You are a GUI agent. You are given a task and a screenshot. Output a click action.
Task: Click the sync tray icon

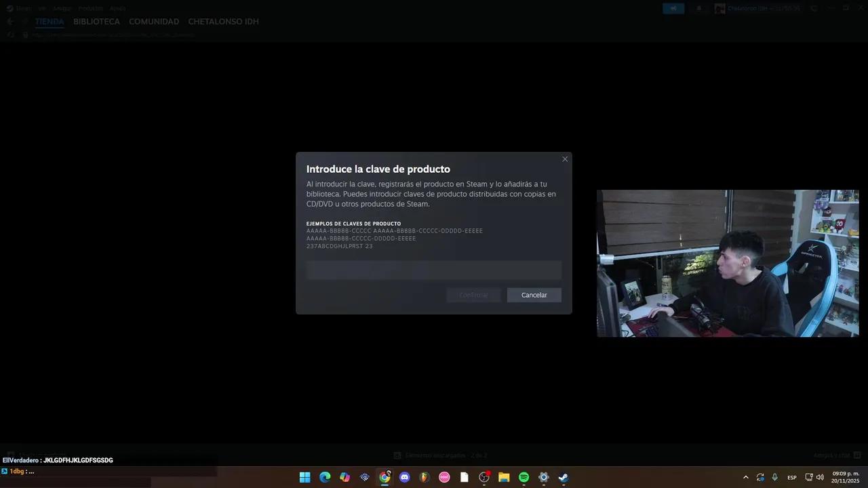pyautogui.click(x=760, y=477)
